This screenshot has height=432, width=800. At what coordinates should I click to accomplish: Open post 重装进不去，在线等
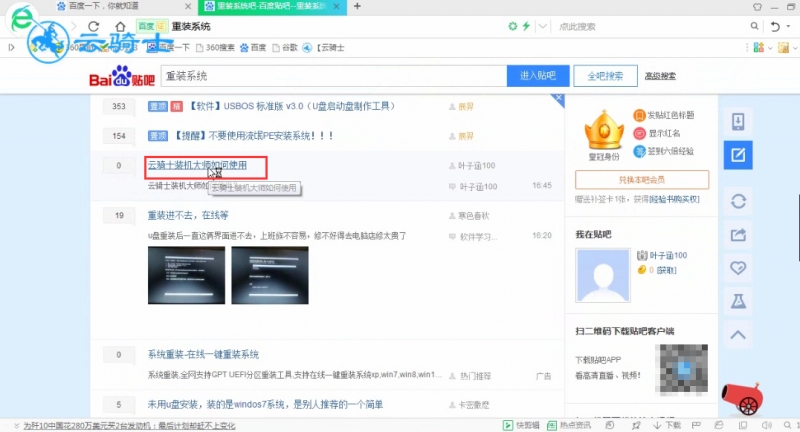point(188,215)
